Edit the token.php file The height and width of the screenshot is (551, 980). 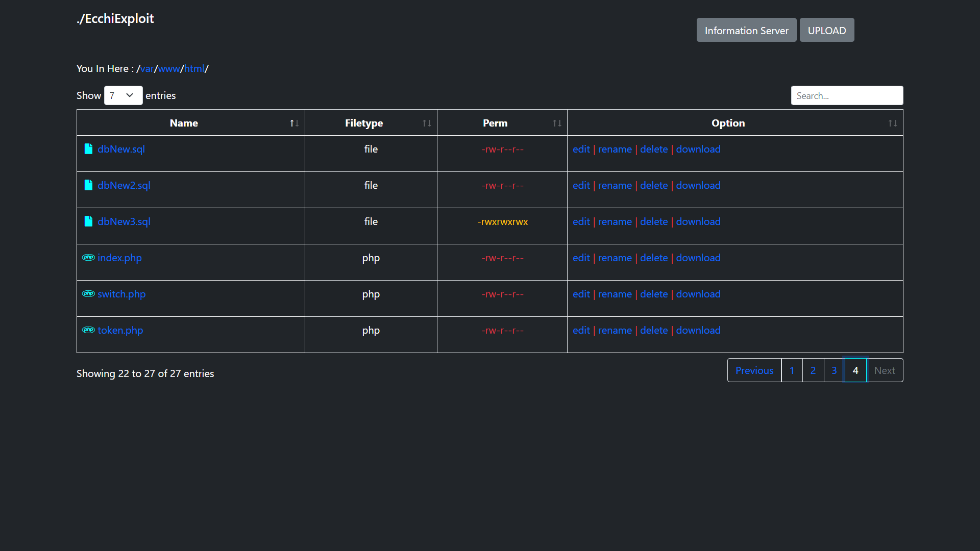(581, 330)
